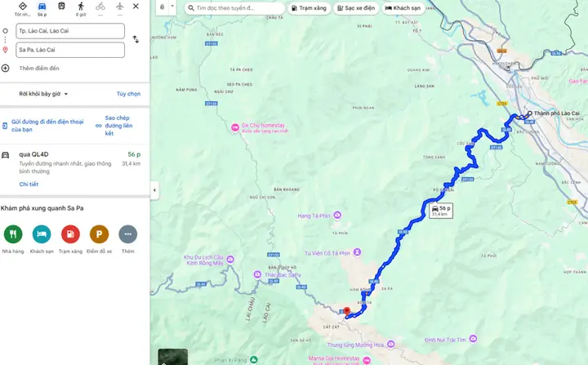Screen dimensions: 588x365
Task: Click the search along route field
Action: pos(234,8)
